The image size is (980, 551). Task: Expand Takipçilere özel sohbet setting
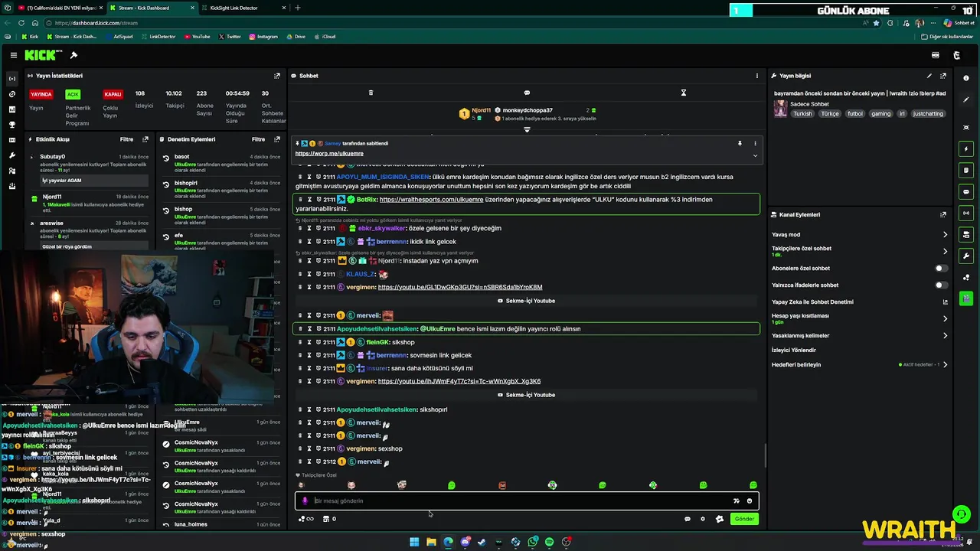tap(945, 251)
